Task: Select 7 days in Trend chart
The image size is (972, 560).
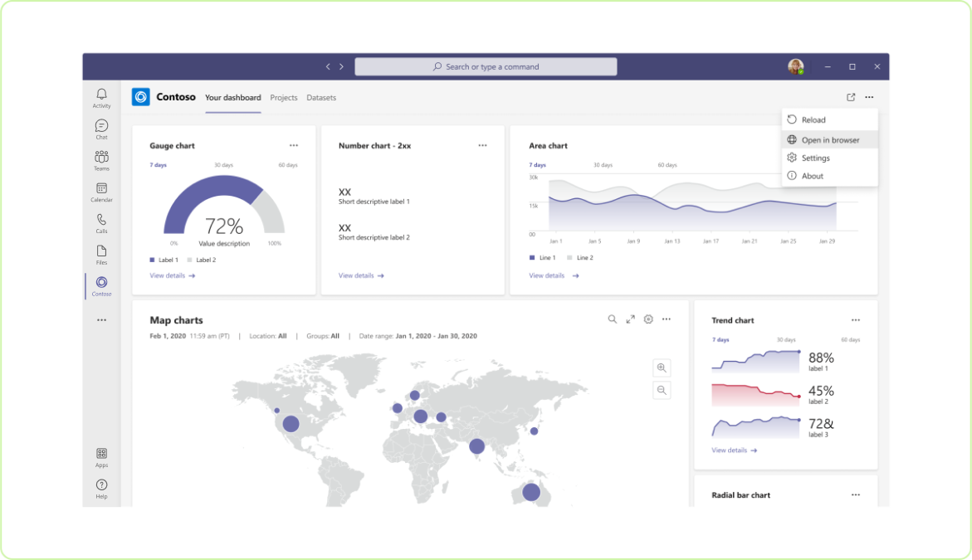Action: pyautogui.click(x=720, y=339)
